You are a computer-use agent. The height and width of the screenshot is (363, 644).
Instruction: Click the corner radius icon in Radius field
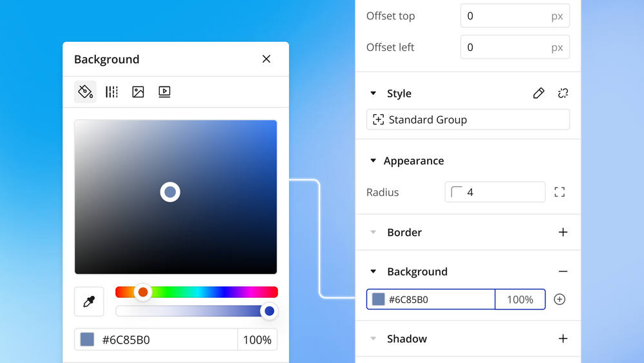pos(457,192)
